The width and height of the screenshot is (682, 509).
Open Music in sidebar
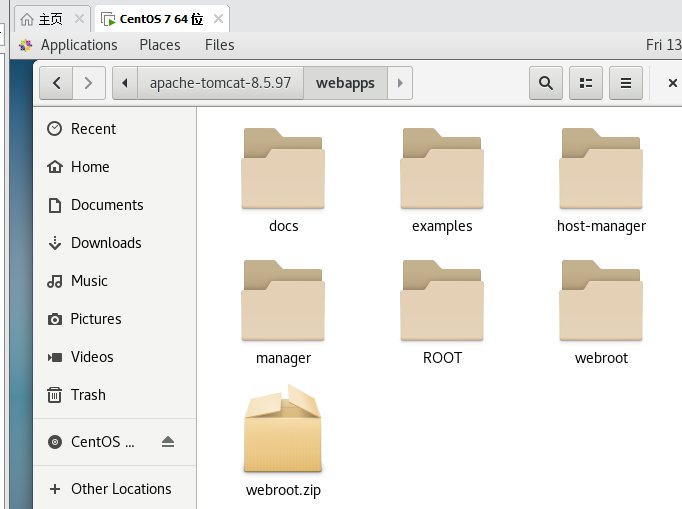click(x=115, y=281)
